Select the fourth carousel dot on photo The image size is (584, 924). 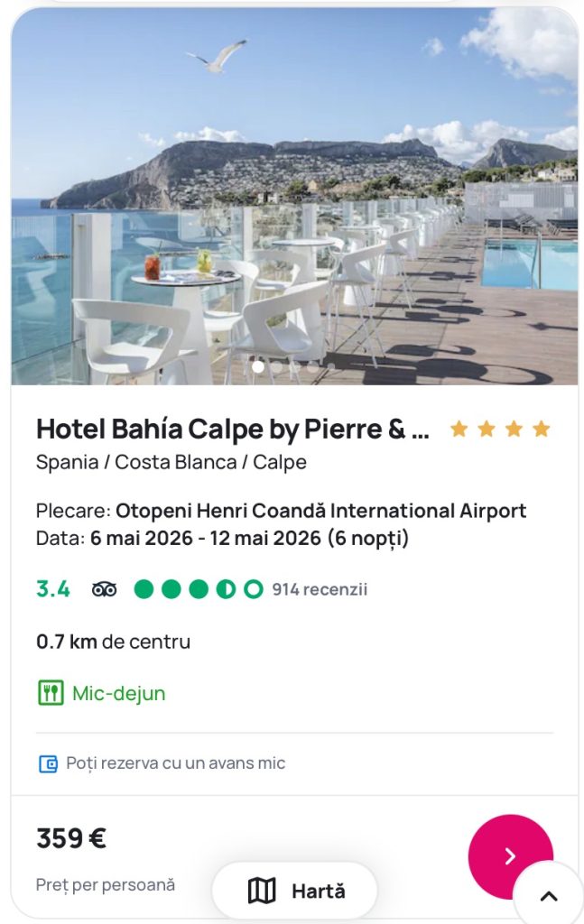point(312,366)
